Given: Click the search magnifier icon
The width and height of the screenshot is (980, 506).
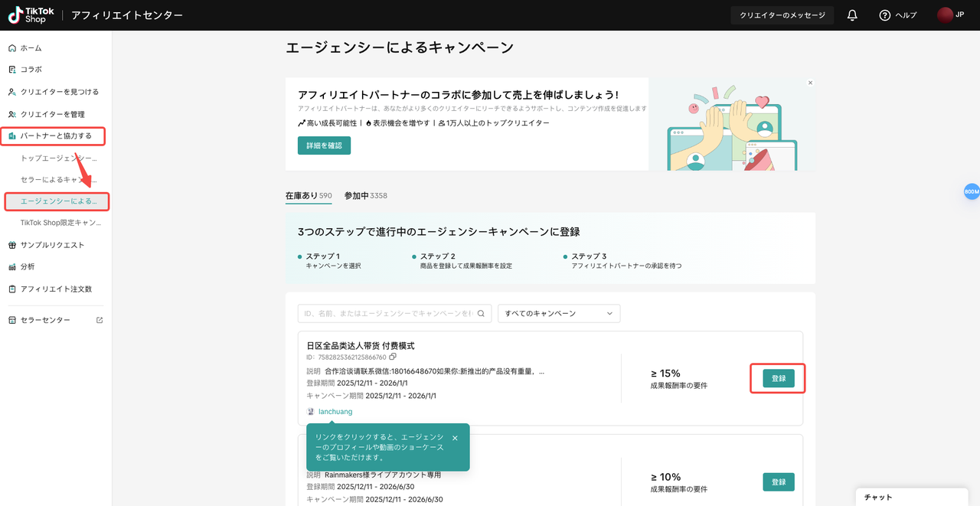Looking at the screenshot, I should [482, 313].
